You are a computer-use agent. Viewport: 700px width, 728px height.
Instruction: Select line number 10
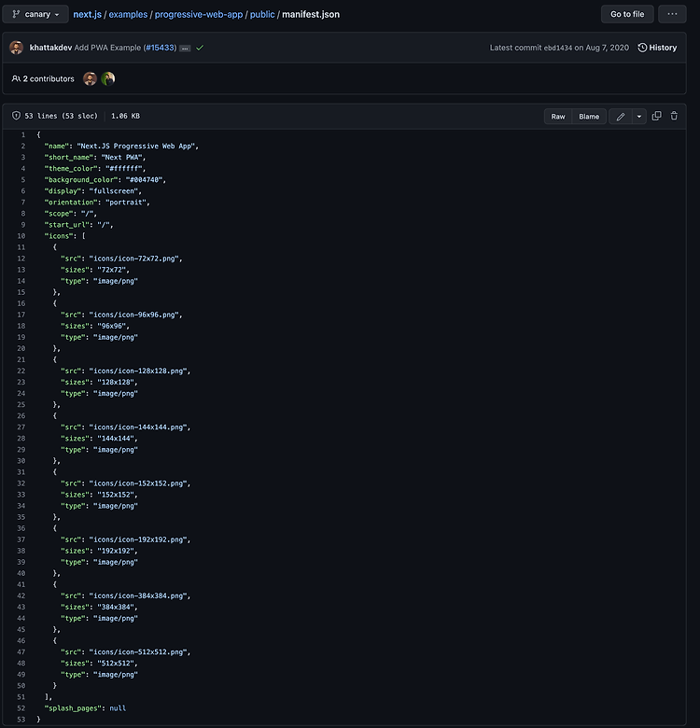pyautogui.click(x=21, y=236)
